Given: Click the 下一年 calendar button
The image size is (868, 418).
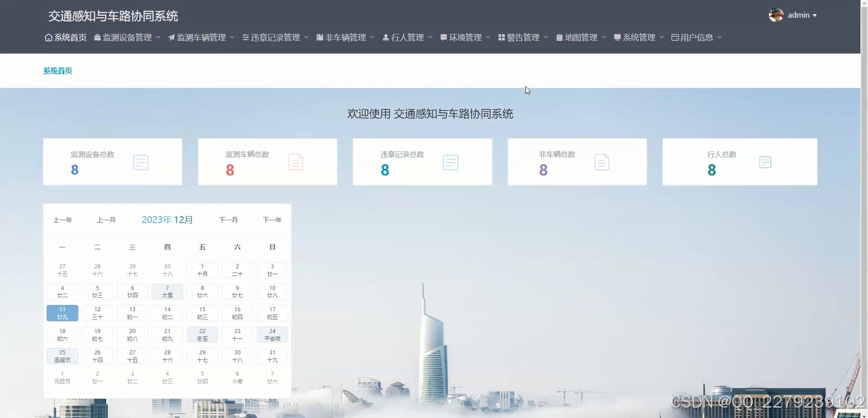Looking at the screenshot, I should tap(272, 220).
